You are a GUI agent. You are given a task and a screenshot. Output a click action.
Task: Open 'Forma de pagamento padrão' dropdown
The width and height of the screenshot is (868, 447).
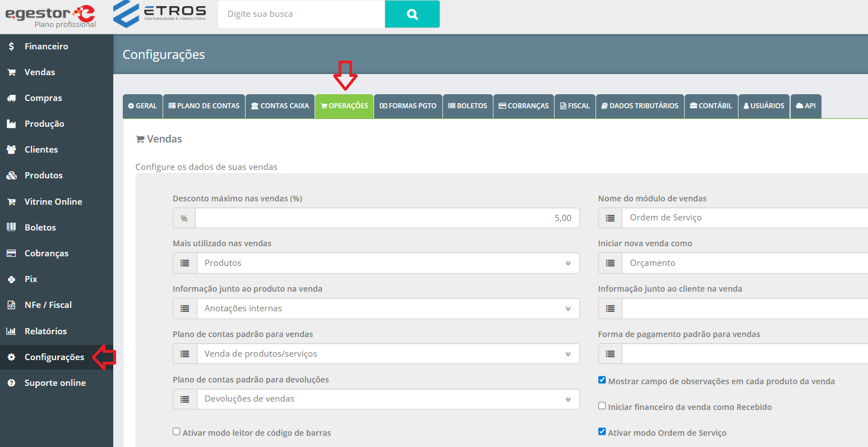tap(745, 354)
